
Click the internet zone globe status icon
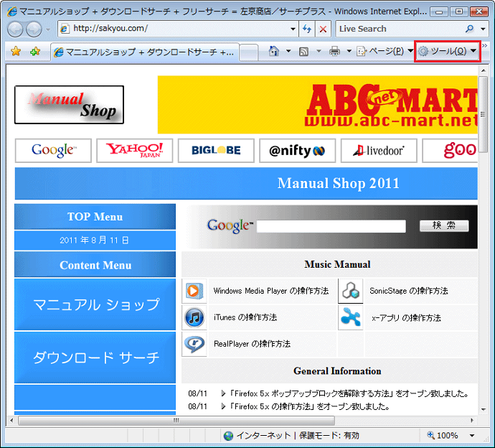click(228, 436)
